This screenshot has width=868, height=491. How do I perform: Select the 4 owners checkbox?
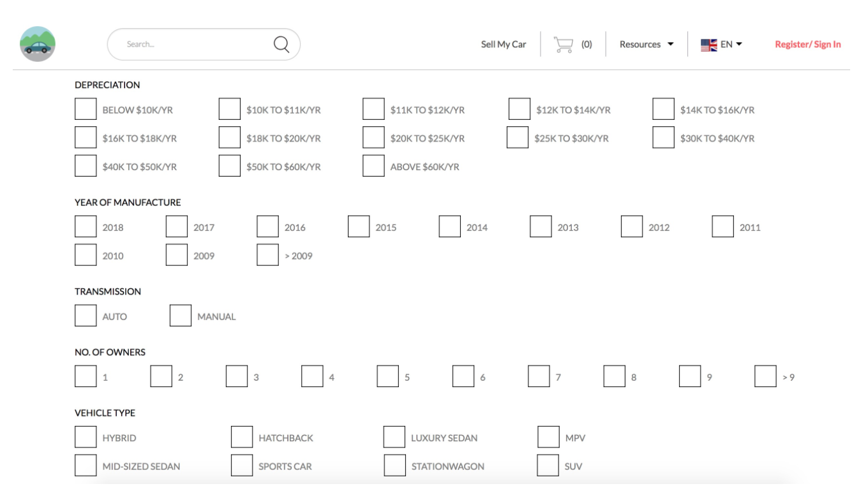click(x=313, y=376)
